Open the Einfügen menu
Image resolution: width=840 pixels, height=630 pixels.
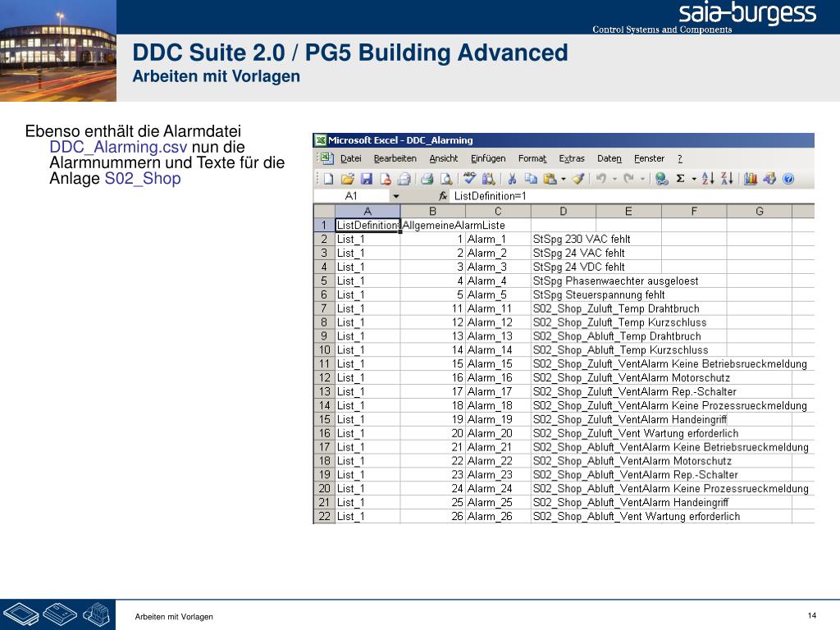click(x=488, y=158)
